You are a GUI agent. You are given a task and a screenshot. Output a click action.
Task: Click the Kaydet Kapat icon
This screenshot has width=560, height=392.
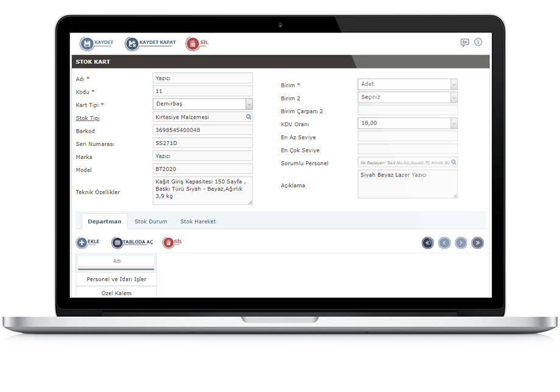point(132,44)
